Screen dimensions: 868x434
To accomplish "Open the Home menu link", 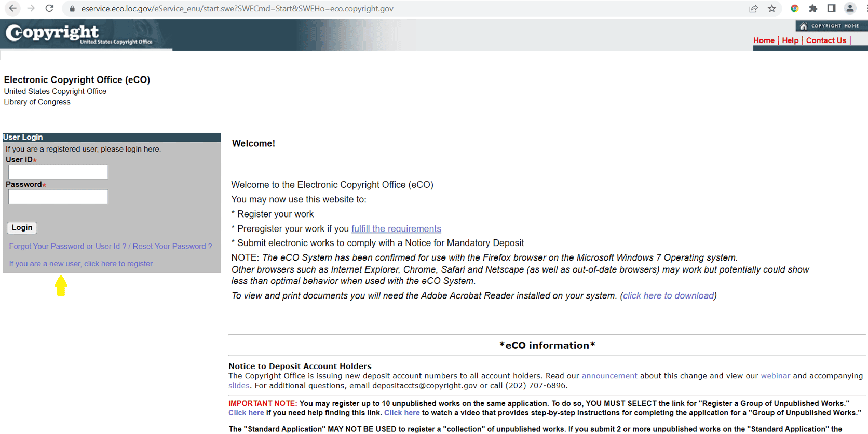I will click(x=764, y=40).
